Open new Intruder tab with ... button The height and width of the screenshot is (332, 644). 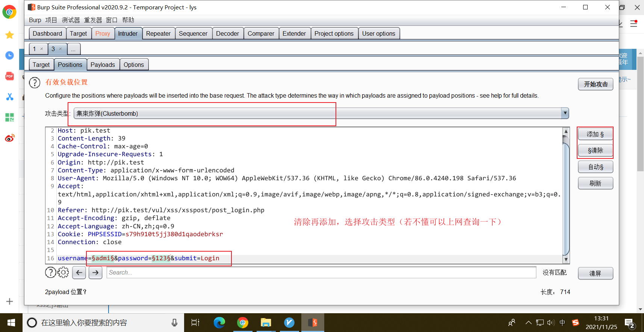[73, 49]
